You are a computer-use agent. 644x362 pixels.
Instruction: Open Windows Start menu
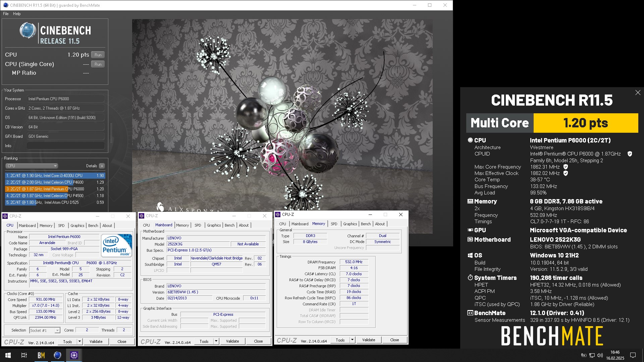click(8, 355)
